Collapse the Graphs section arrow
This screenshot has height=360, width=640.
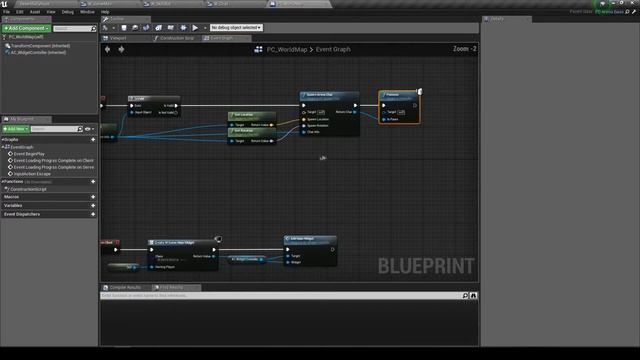[3, 140]
